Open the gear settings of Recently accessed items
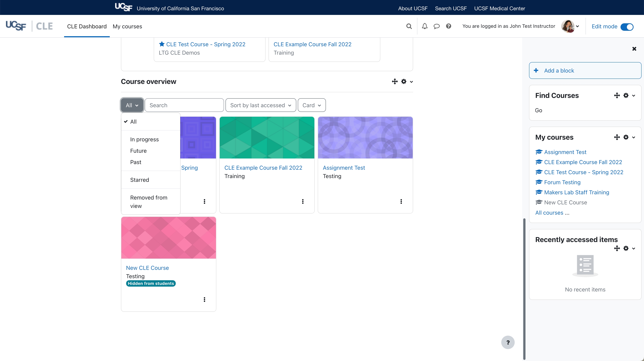This screenshot has width=644, height=361. coord(626,248)
